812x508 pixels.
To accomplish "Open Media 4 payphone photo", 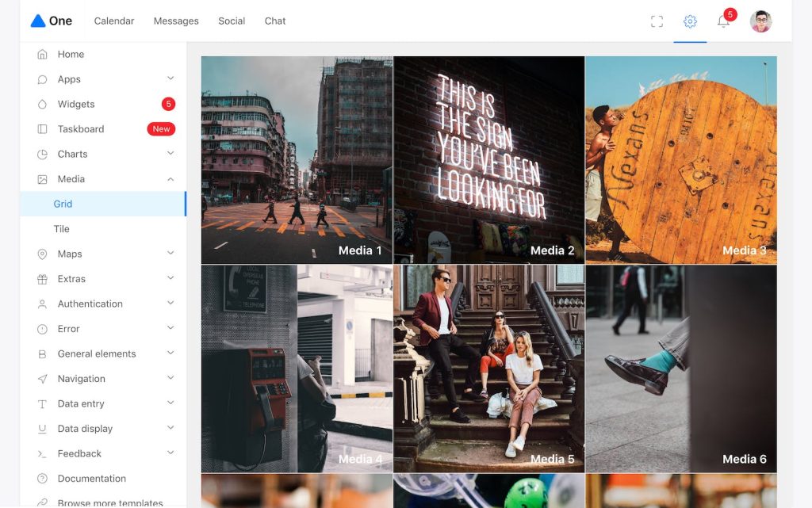I will tap(297, 369).
